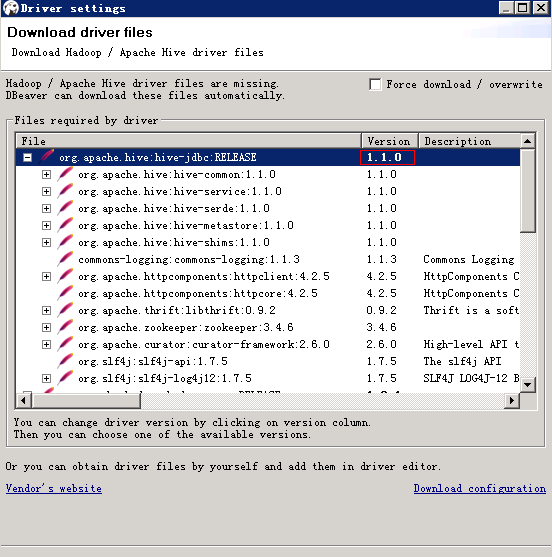Click version cell 2.6.0 of curator-framework
This screenshot has width=552, height=557.
[x=381, y=344]
